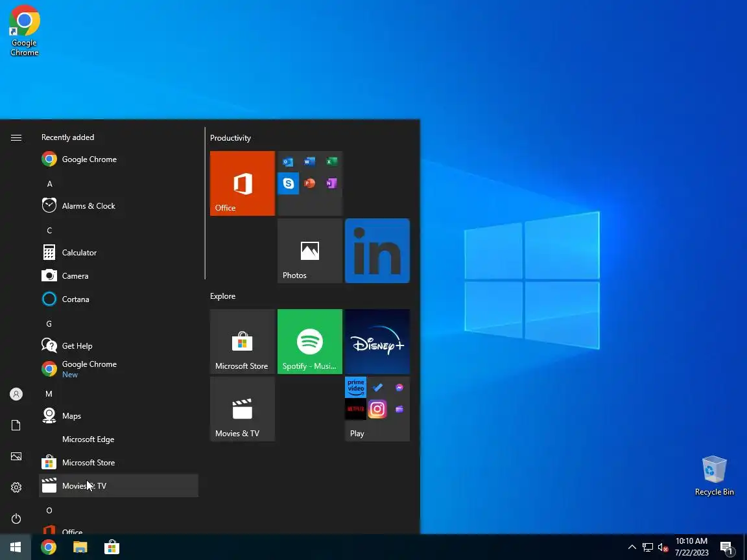Image resolution: width=747 pixels, height=560 pixels.
Task: Launch Microsoft Edge from app list
Action: click(119, 439)
